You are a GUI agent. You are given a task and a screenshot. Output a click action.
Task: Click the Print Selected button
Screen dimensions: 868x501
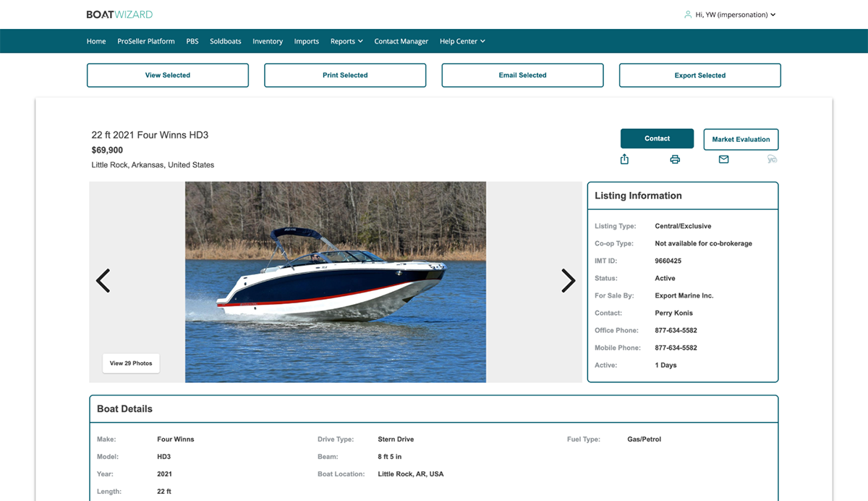(x=345, y=75)
